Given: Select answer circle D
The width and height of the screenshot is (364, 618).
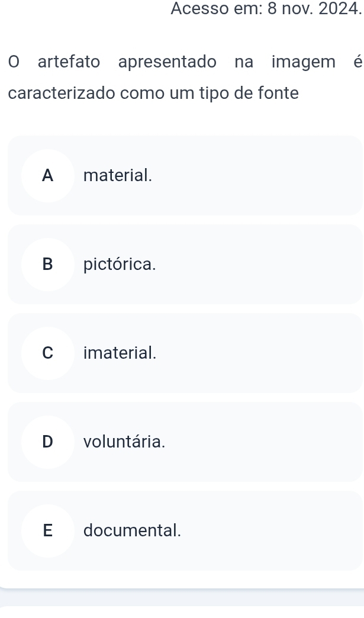Looking at the screenshot, I should pos(48,442).
